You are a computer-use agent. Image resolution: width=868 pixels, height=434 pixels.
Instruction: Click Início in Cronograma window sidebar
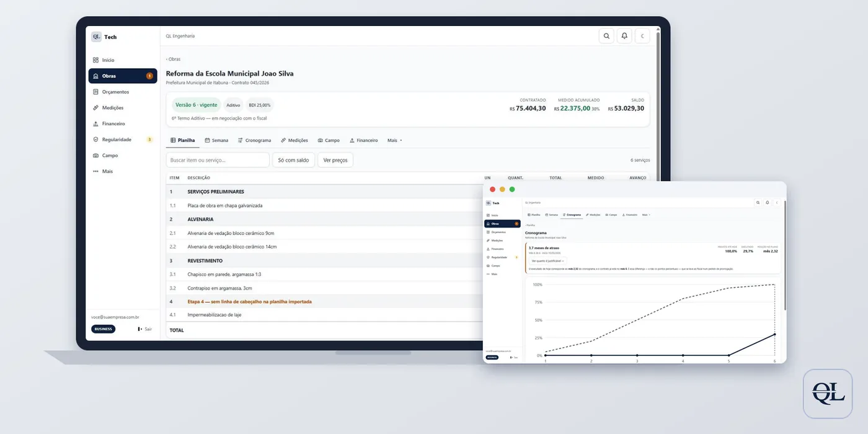pos(502,215)
